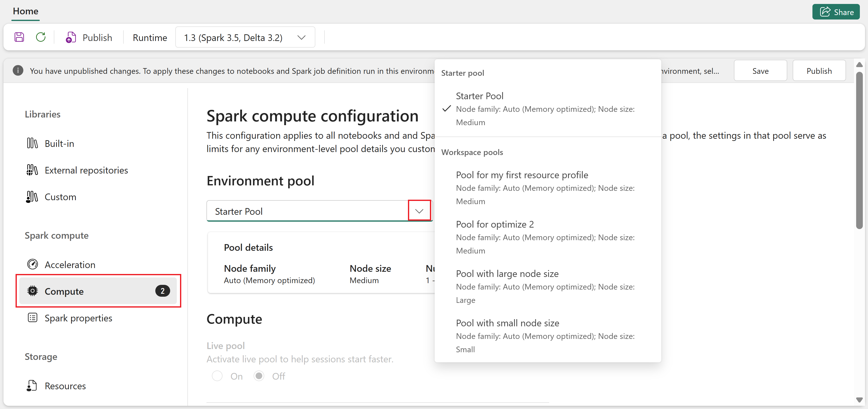This screenshot has height=409, width=868.
Task: Click the scrollbar up arrow
Action: 859,64
